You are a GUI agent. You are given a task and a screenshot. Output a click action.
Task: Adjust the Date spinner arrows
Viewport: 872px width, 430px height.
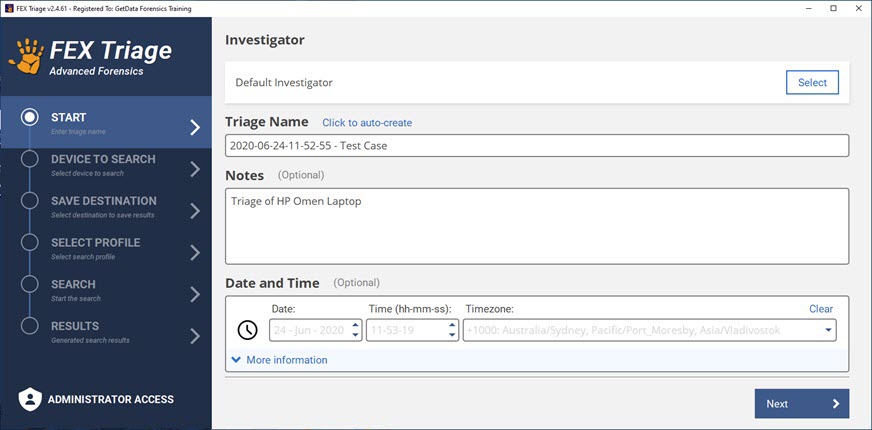click(x=357, y=330)
